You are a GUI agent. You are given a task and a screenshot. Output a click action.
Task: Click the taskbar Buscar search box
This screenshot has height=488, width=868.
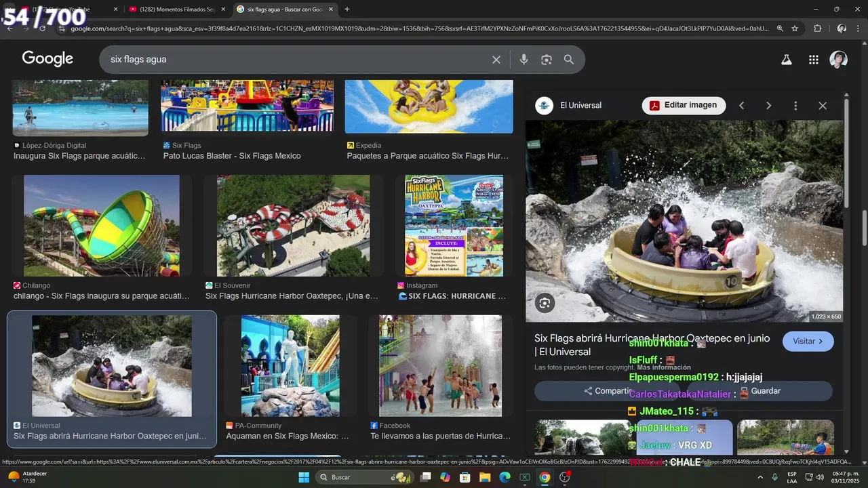pos(366,477)
